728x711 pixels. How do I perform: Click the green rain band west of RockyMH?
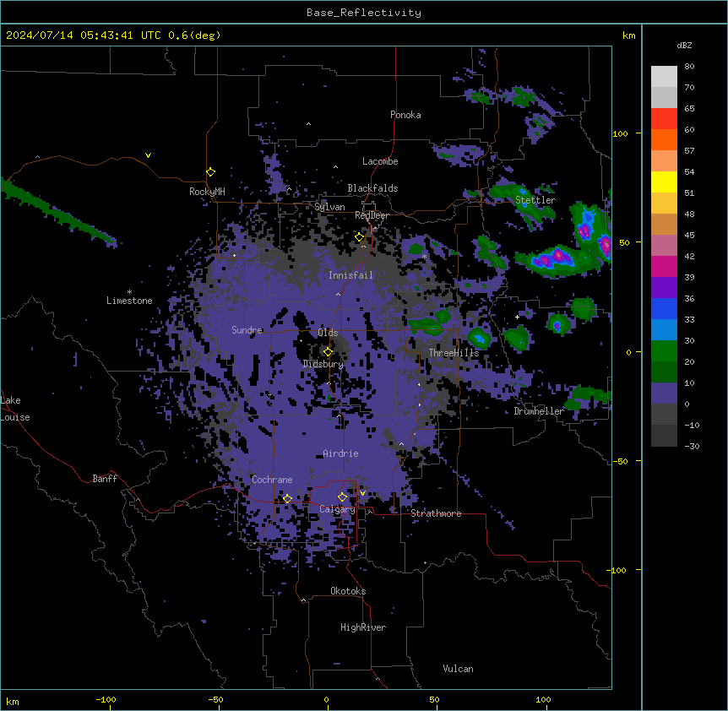58,211
